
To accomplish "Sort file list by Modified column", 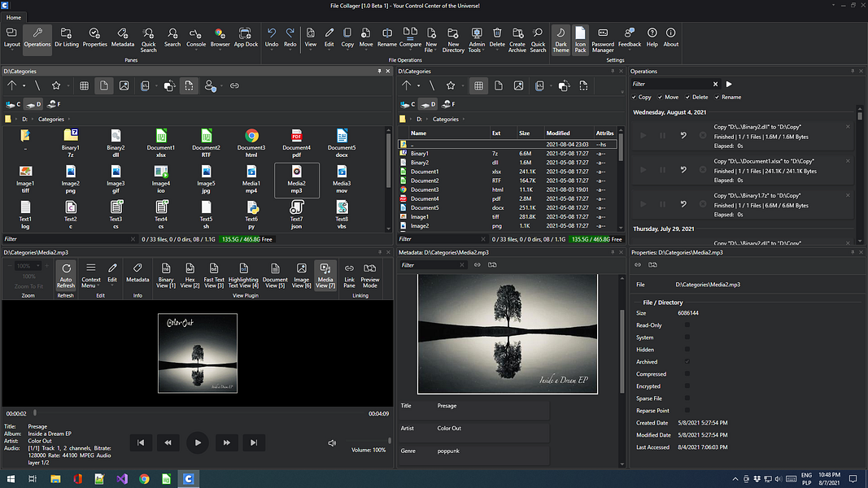I will click(558, 133).
